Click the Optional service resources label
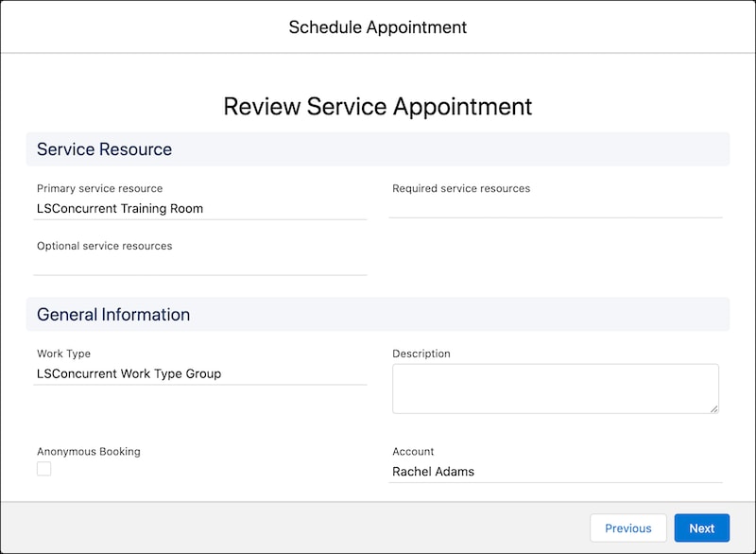This screenshot has height=554, width=756. pos(104,246)
